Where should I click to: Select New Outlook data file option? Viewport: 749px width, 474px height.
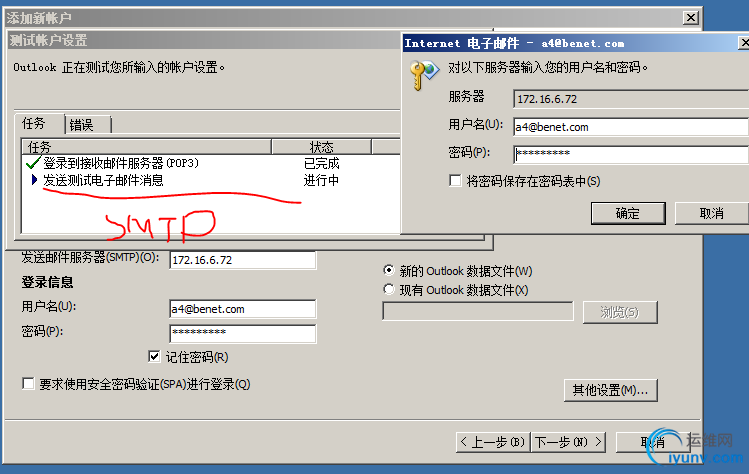coord(389,270)
